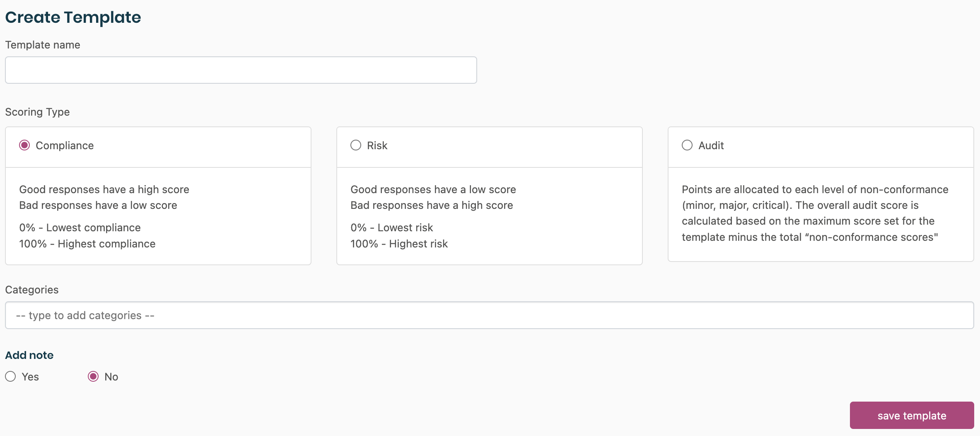This screenshot has height=436, width=980.
Task: Click the No label under Add note
Action: (x=111, y=377)
